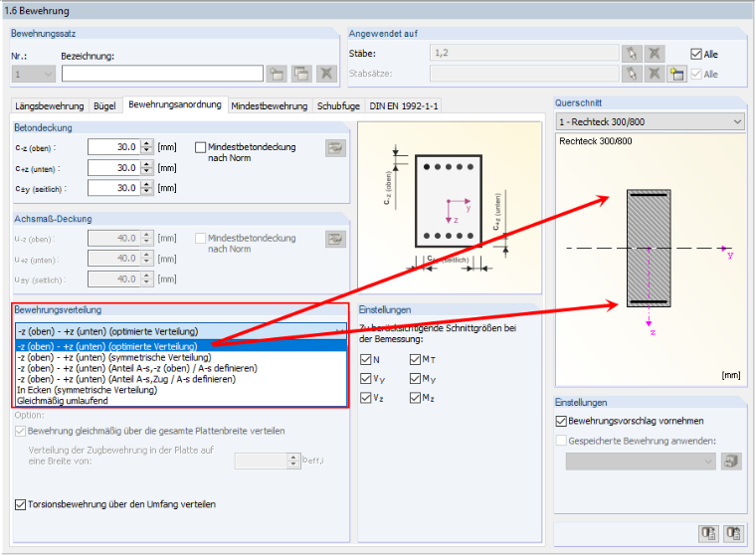The image size is (756, 556).
Task: Click the right export icon at bottom right
Action: click(x=733, y=533)
